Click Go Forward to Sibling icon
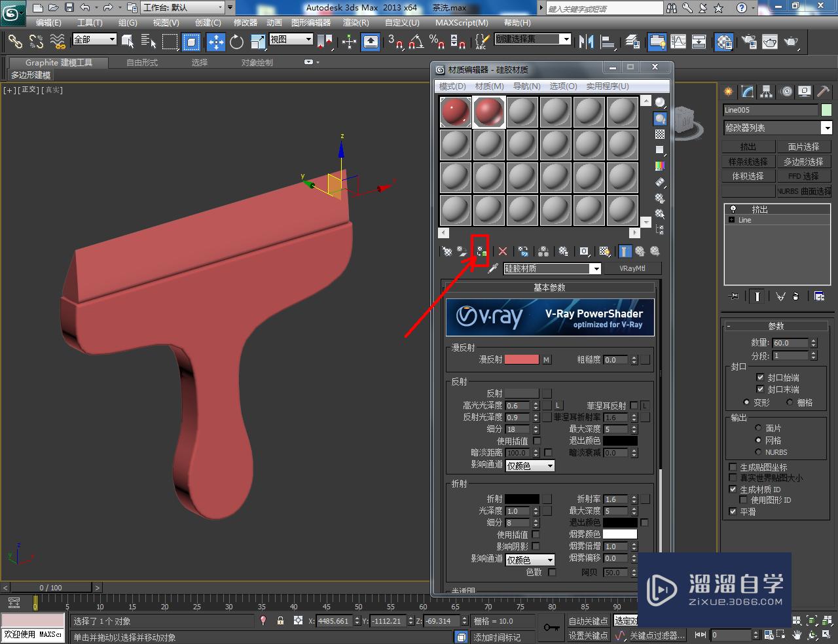 point(654,251)
